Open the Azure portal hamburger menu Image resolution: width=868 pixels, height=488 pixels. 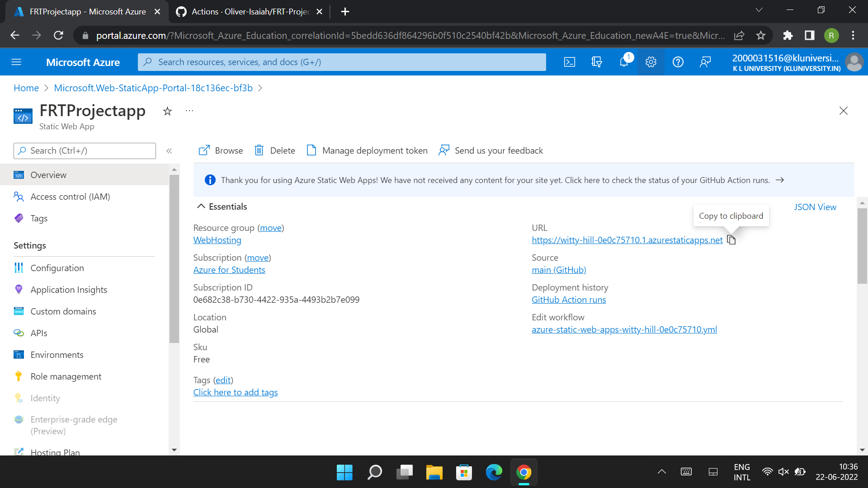(16, 62)
